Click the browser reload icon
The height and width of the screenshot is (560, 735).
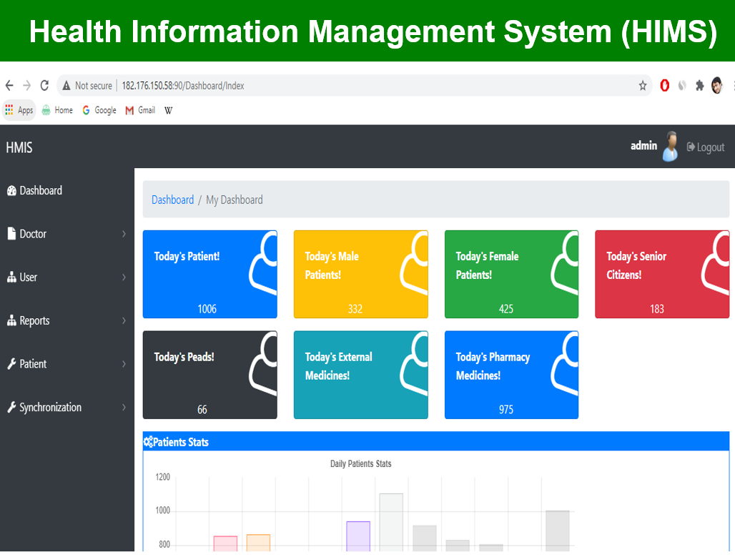click(44, 86)
